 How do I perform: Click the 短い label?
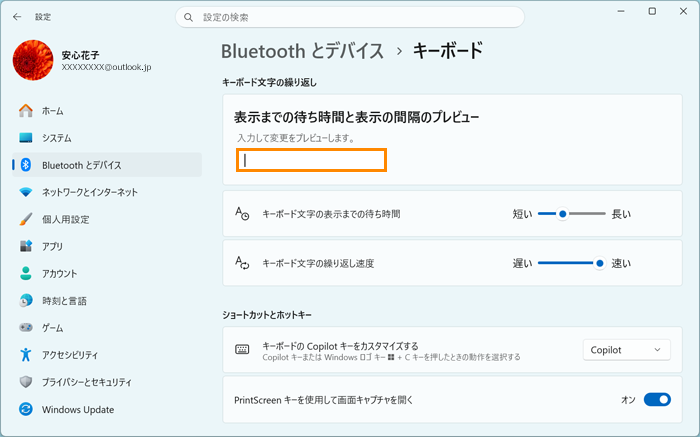522,214
